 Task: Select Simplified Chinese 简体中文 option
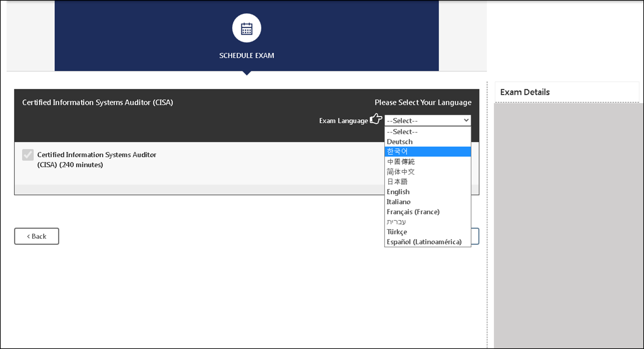point(428,172)
